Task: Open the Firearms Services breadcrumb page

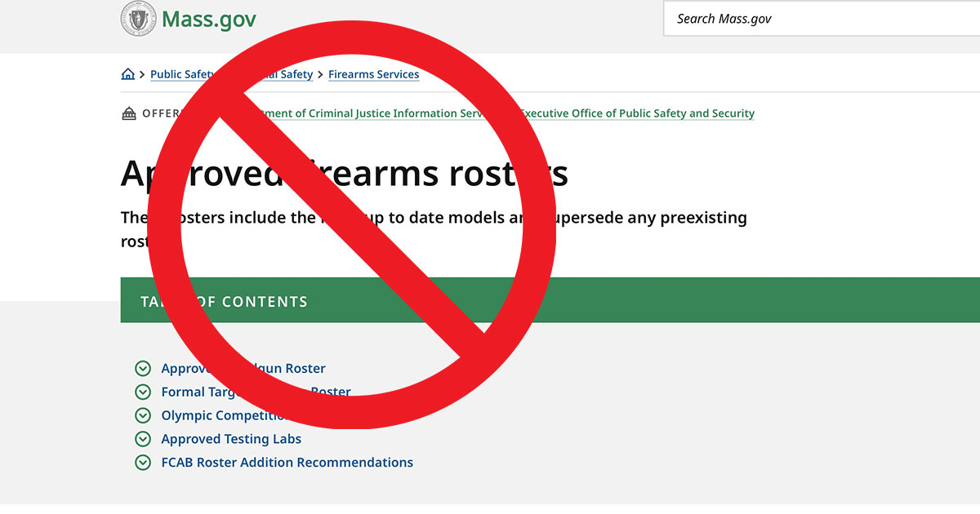Action: click(x=374, y=74)
